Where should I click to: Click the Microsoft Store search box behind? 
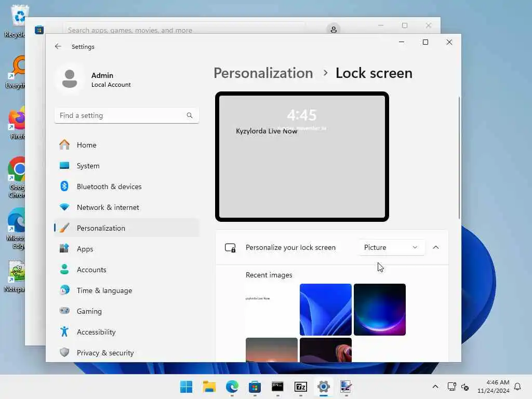[x=185, y=30]
